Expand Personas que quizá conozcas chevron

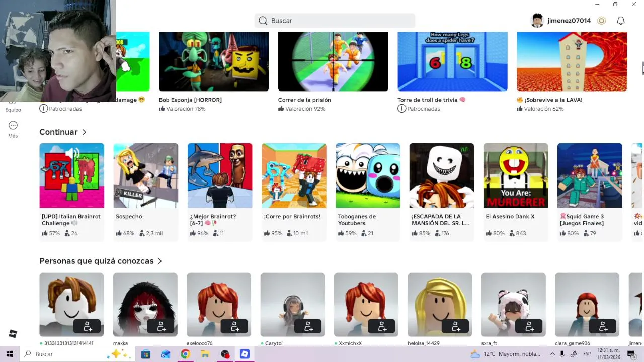click(159, 261)
